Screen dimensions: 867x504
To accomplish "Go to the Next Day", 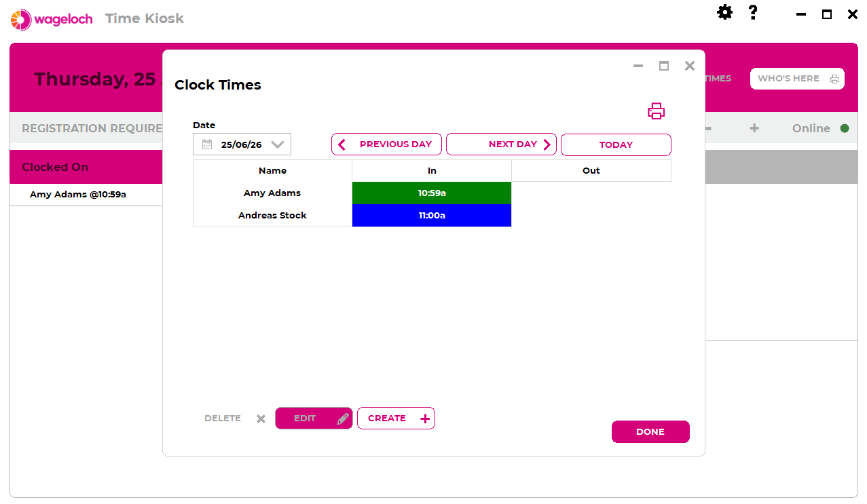I will point(501,144).
